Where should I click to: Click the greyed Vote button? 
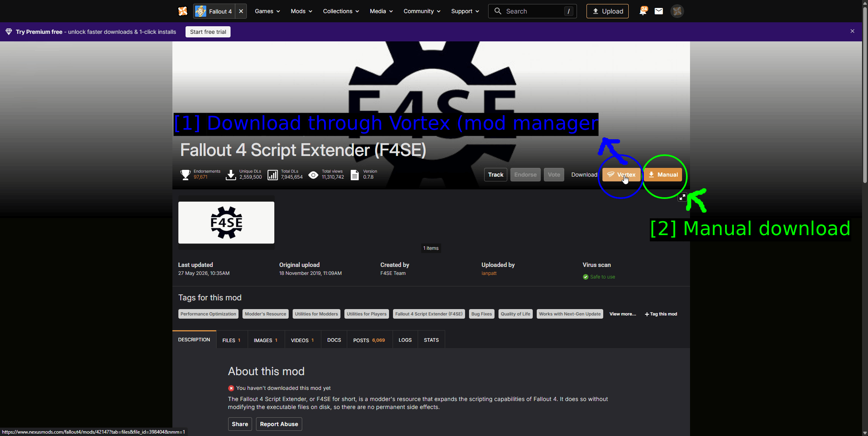554,175
